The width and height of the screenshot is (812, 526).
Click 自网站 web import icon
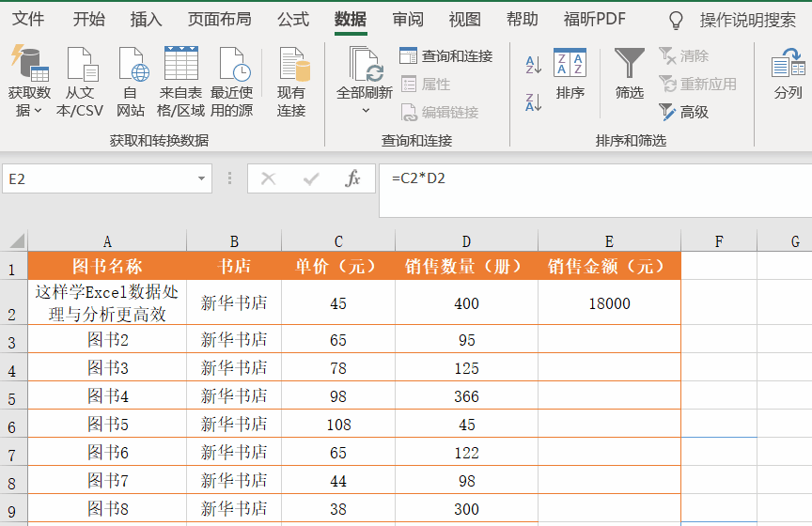tap(131, 82)
